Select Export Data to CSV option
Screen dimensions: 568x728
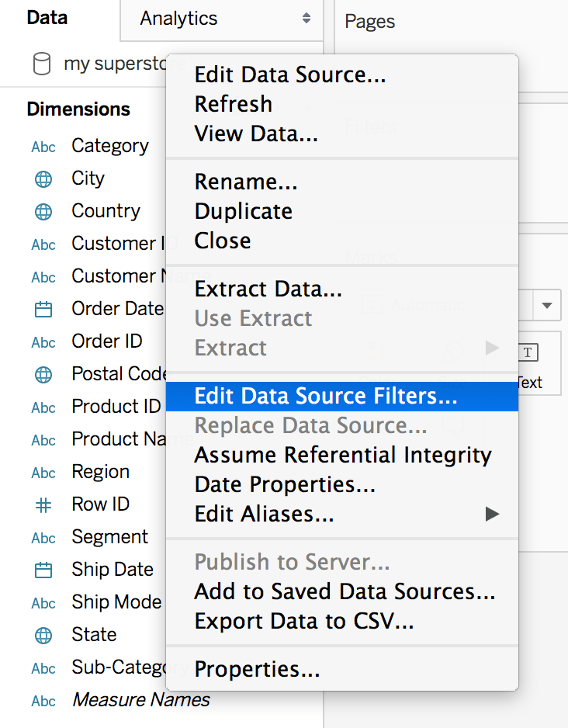coord(303,621)
